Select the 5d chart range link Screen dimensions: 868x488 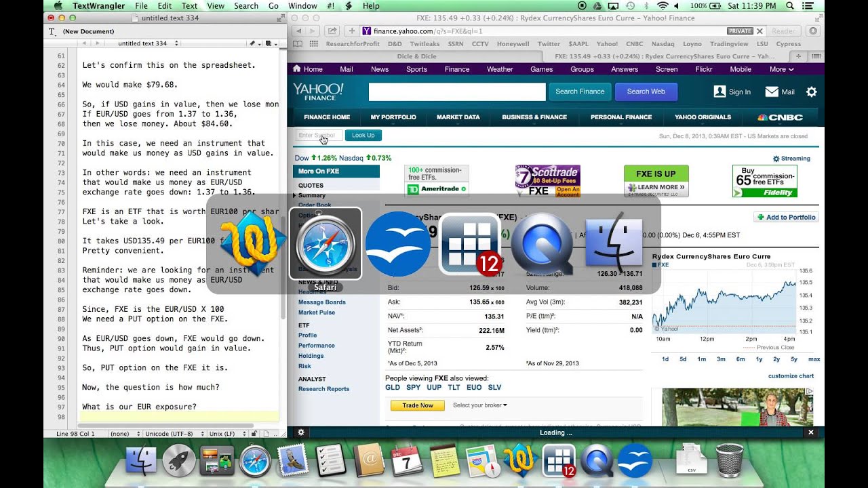683,359
